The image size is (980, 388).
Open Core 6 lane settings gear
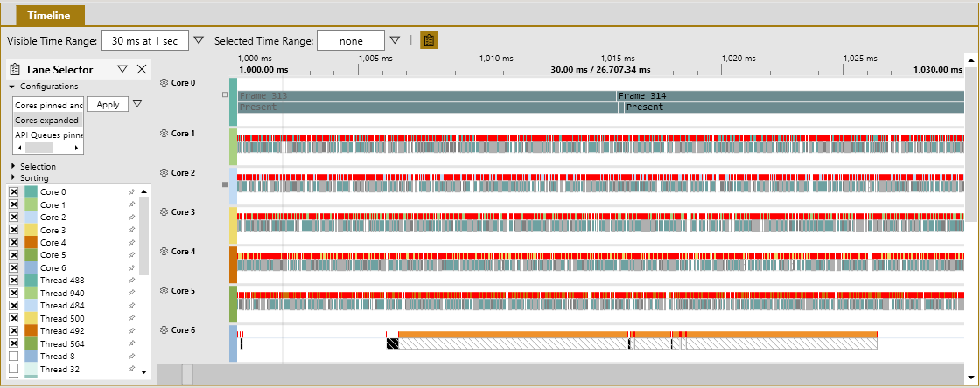coord(164,330)
